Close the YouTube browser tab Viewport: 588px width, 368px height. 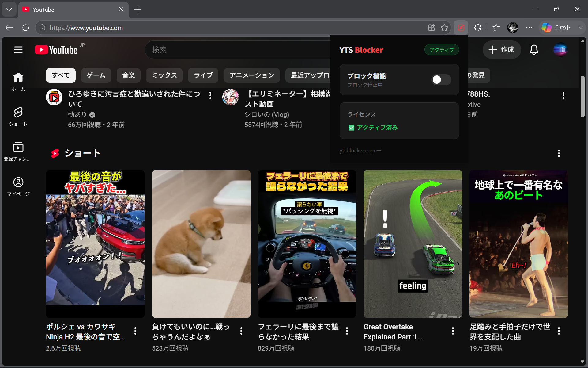coord(121,9)
